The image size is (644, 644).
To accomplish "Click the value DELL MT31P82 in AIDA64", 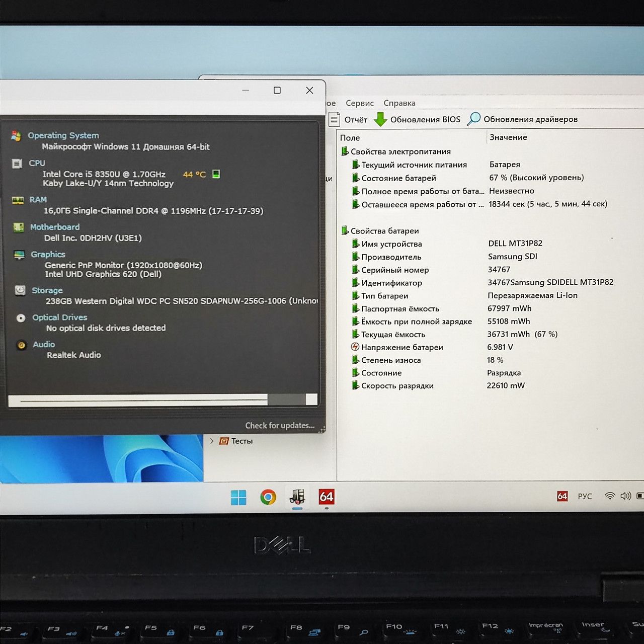I will [x=515, y=244].
